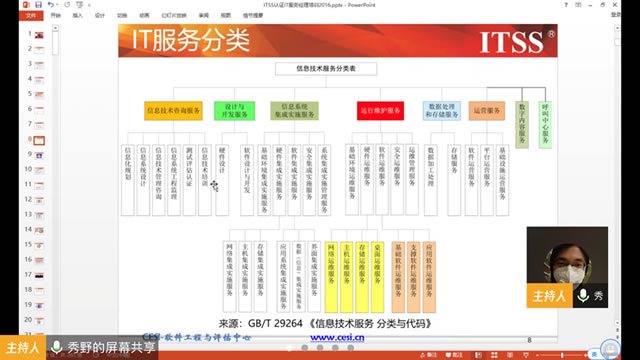Select the light-blue 数据处理和存储服务 box
This screenshot has height=360, width=640.
[442, 111]
